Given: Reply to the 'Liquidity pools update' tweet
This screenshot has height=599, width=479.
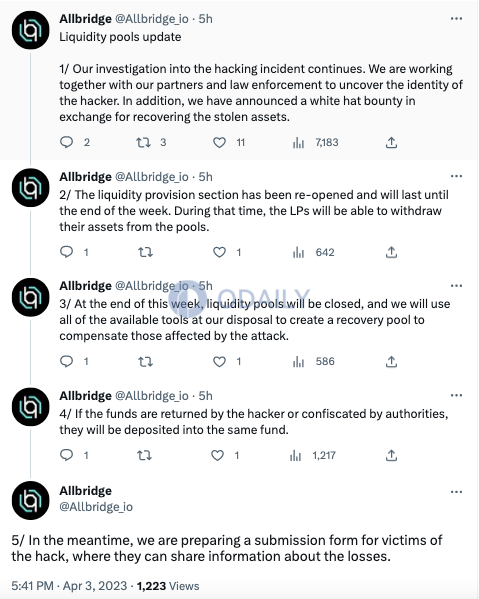Looking at the screenshot, I should [66, 142].
